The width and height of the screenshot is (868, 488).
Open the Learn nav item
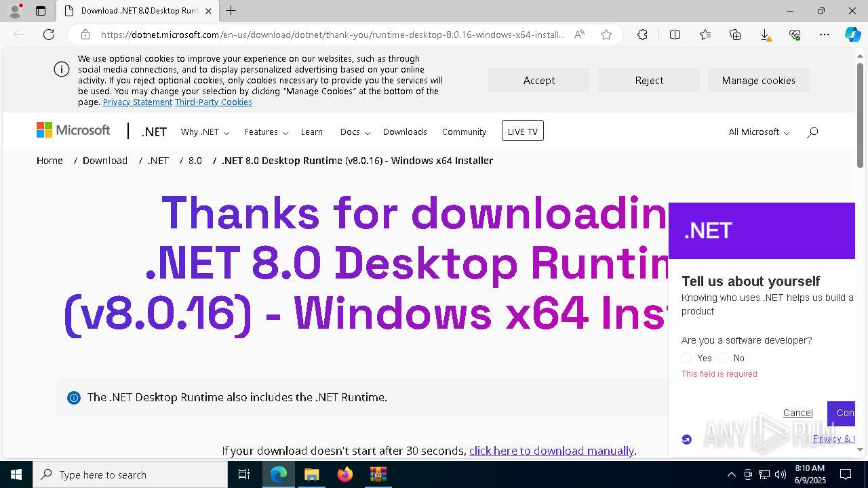click(312, 132)
